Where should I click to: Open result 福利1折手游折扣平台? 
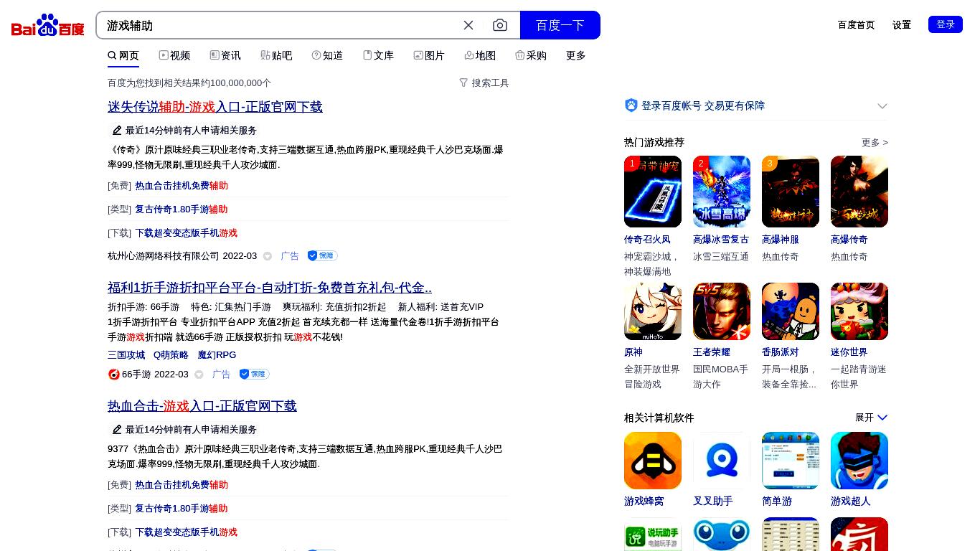[x=270, y=288]
